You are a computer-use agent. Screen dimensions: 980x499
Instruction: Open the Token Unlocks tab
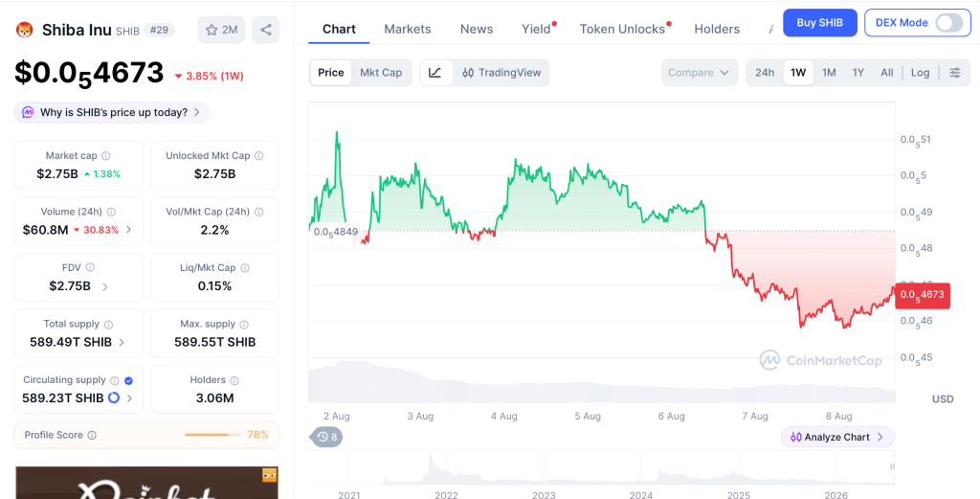pyautogui.click(x=622, y=29)
